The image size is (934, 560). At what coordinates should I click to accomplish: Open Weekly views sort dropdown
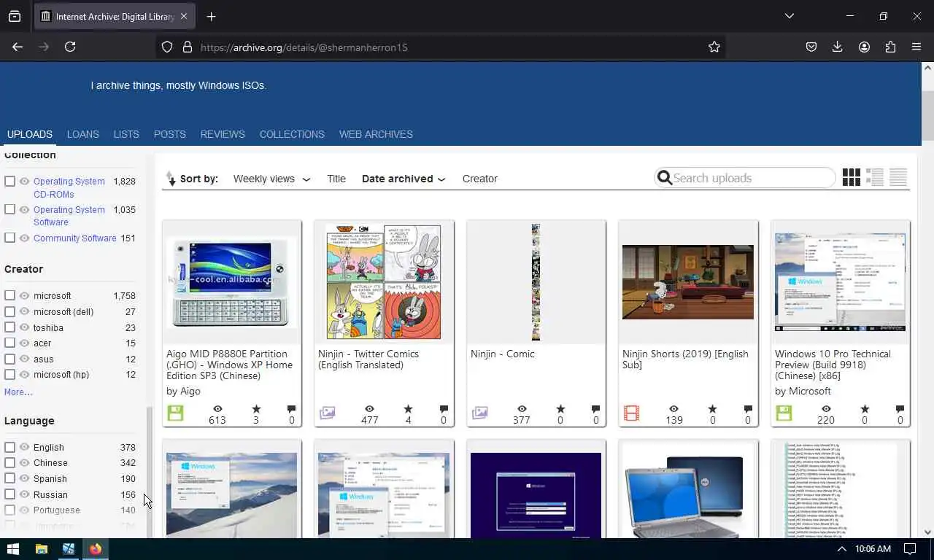point(271,179)
